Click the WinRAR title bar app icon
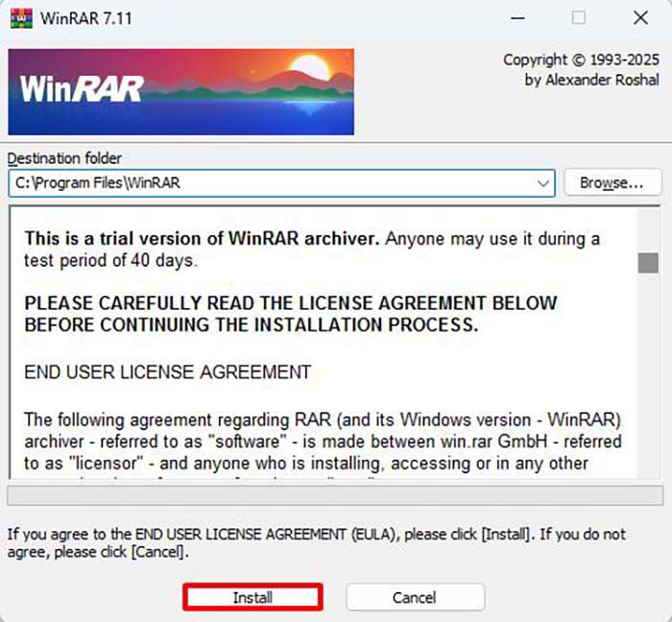672x622 pixels. [21, 18]
